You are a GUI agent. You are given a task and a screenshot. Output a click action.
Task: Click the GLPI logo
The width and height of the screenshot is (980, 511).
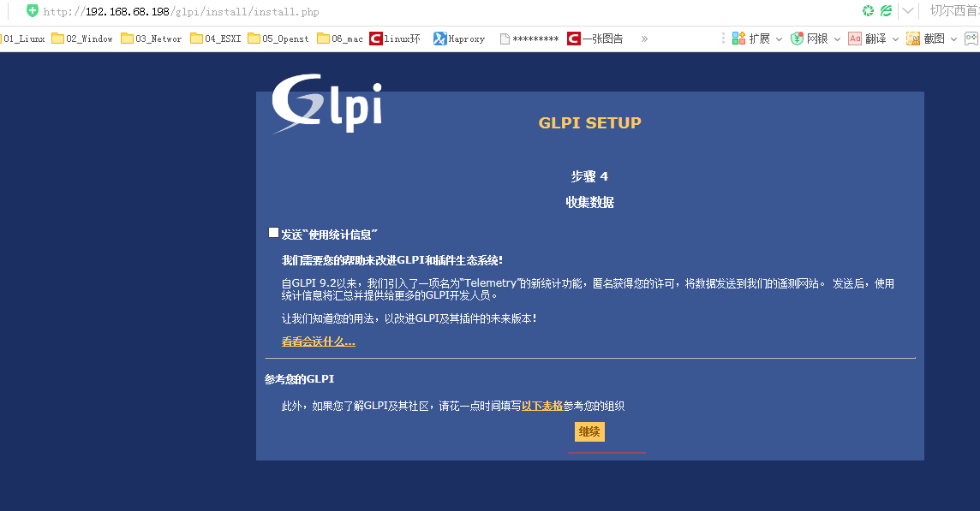point(327,103)
